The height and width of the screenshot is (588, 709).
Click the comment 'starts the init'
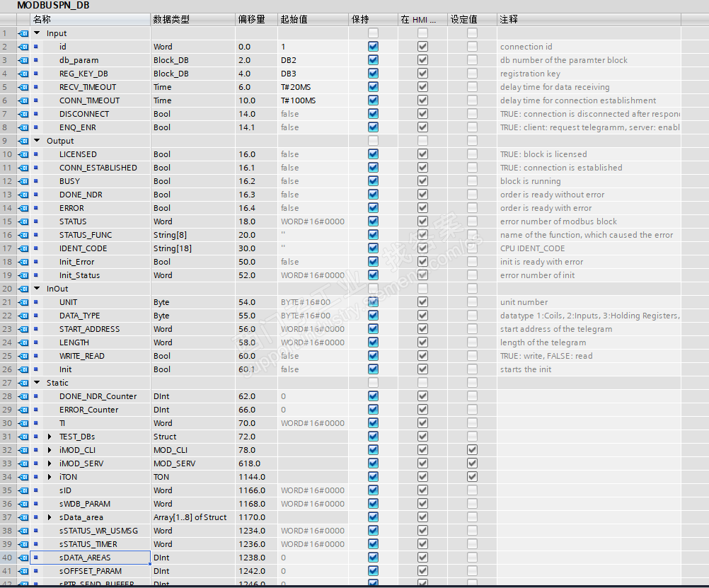point(526,369)
